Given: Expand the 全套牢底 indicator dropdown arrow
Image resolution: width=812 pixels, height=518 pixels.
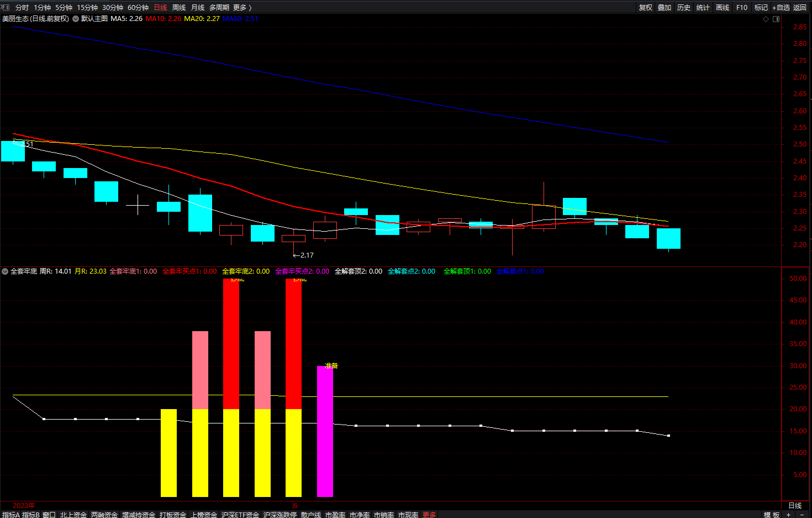Looking at the screenshot, I should tap(5, 271).
